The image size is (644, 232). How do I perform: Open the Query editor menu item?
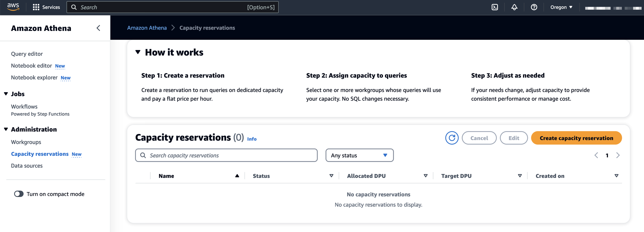point(27,53)
